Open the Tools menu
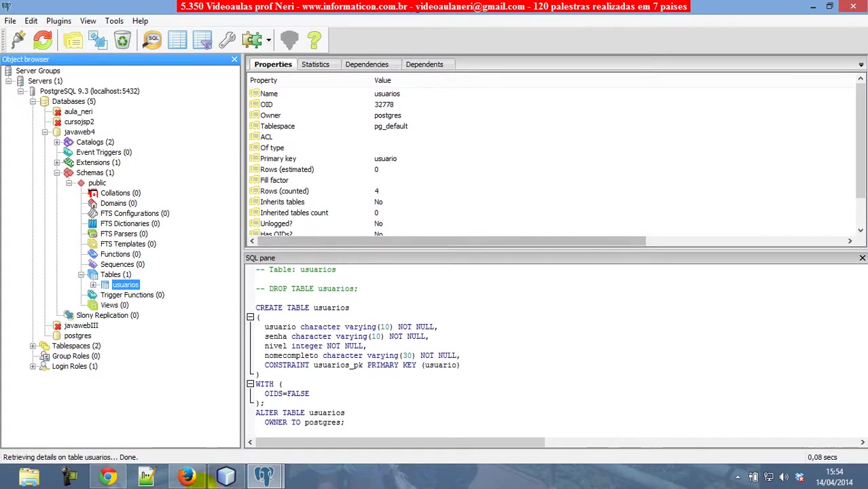The height and width of the screenshot is (489, 868). pos(114,21)
